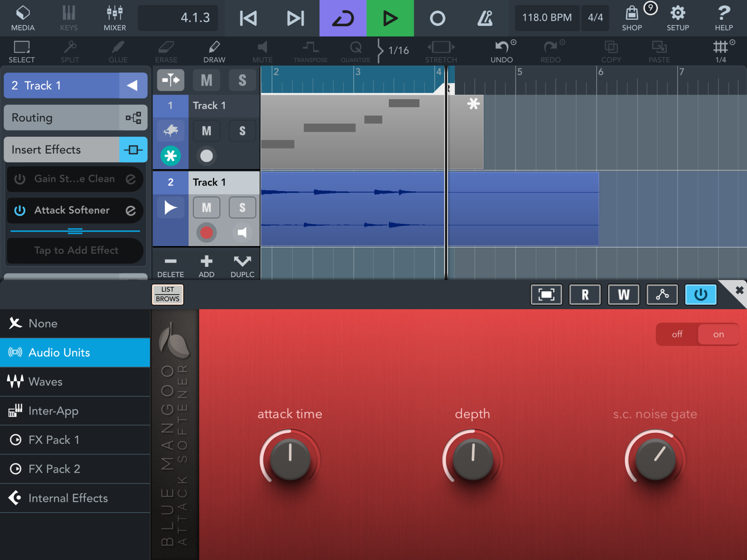Expand plugin view to fullscreen
Screen dimensions: 747x560
tap(546, 294)
